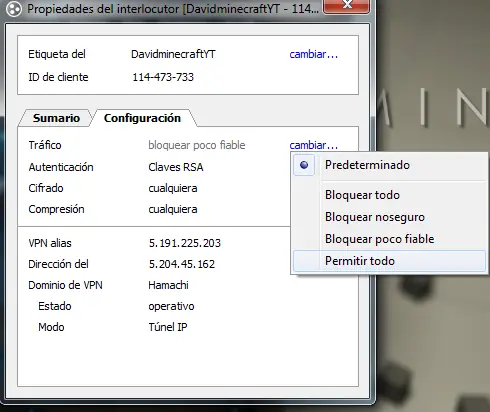
Task: Click the Estado label
Action: tap(55, 306)
